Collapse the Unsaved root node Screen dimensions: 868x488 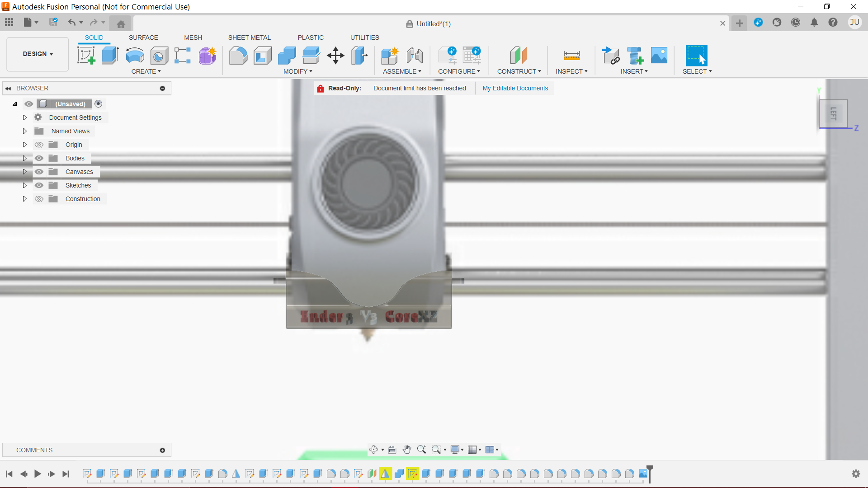coord(14,104)
